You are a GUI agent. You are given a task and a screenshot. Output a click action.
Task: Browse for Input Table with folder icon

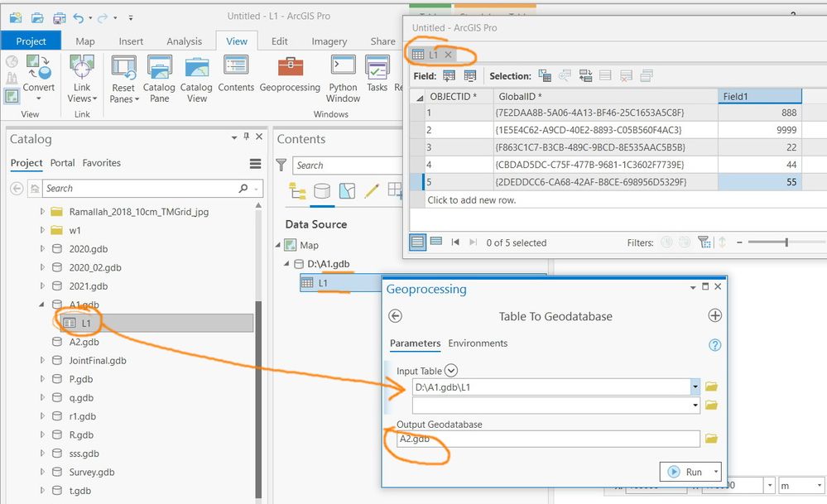(711, 386)
